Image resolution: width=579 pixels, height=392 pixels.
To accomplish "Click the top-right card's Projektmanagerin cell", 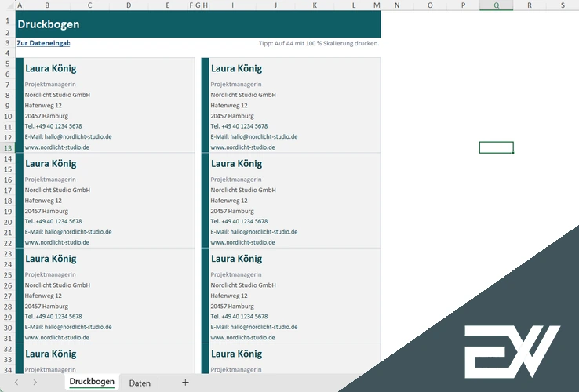I will point(236,84).
